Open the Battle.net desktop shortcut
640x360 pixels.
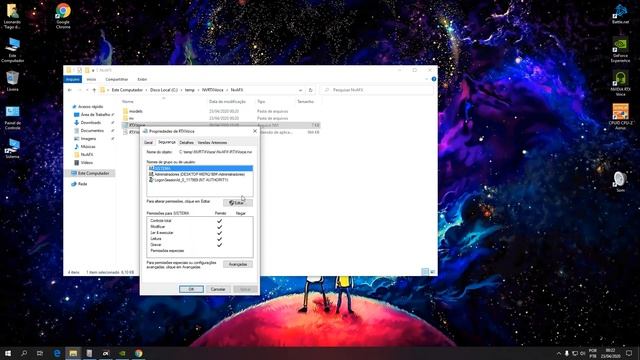click(620, 13)
